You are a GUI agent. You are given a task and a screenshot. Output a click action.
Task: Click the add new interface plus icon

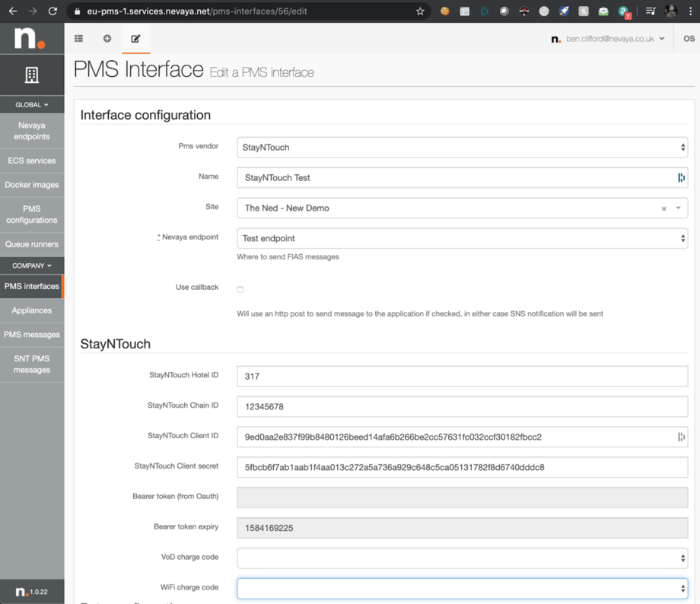click(107, 38)
